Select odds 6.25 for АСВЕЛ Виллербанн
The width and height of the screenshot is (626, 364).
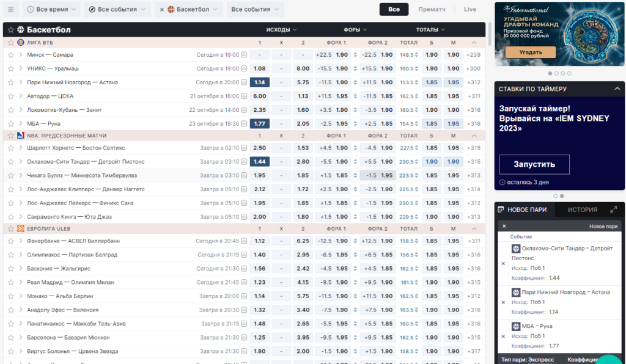pos(303,241)
